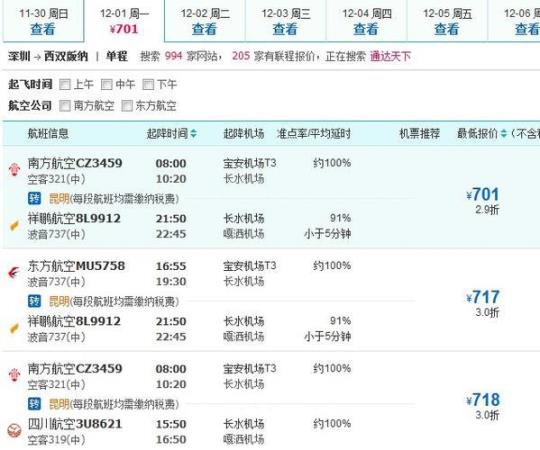This screenshot has height=450, width=540.
Task: Click 15:50 departure time of 3U8621
Action: click(x=171, y=424)
